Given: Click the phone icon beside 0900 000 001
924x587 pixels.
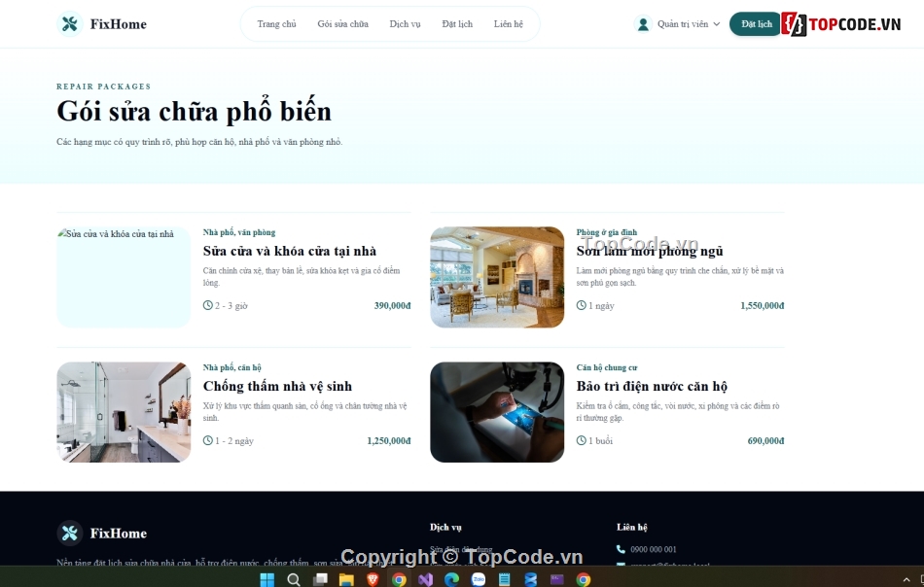Looking at the screenshot, I should click(621, 549).
